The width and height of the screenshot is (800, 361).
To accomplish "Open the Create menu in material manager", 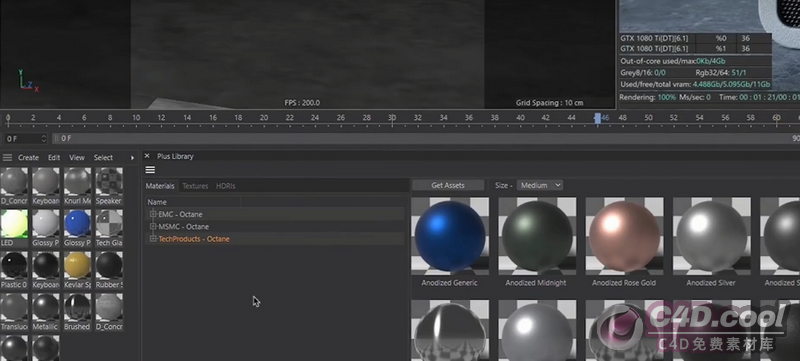I will click(29, 158).
